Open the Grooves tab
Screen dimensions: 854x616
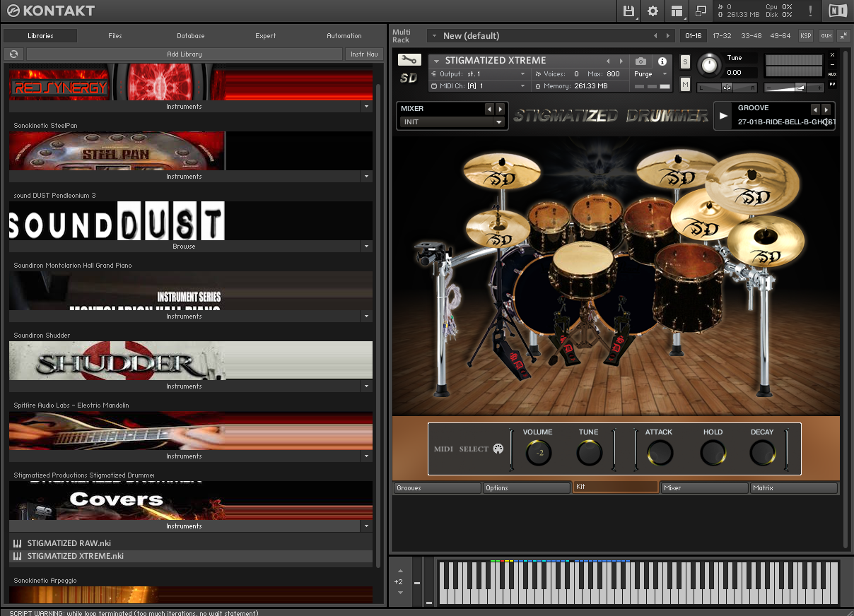(437, 488)
